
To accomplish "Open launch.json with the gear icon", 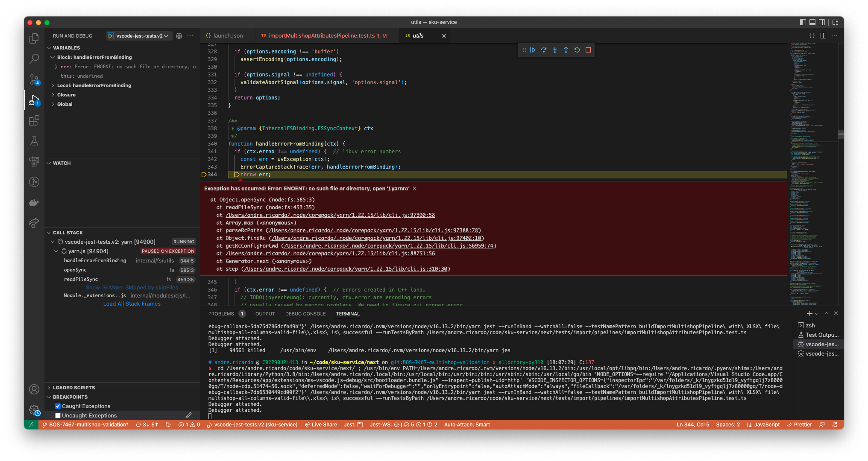I will (179, 36).
